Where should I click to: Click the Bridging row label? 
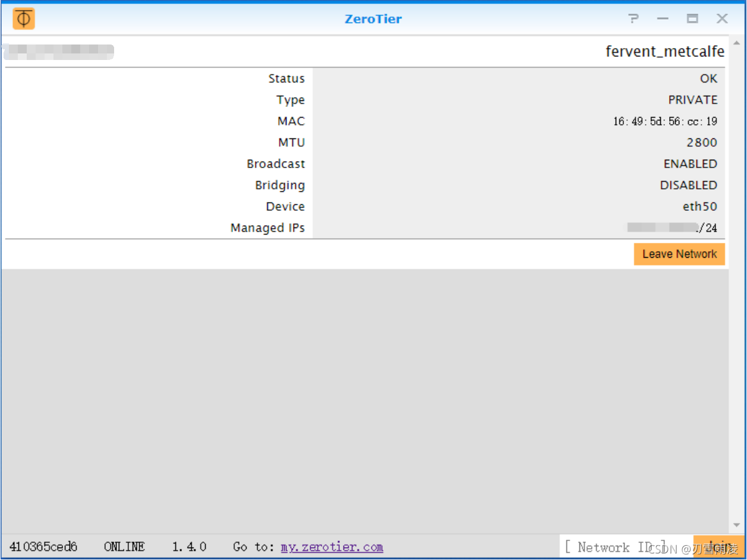click(280, 185)
